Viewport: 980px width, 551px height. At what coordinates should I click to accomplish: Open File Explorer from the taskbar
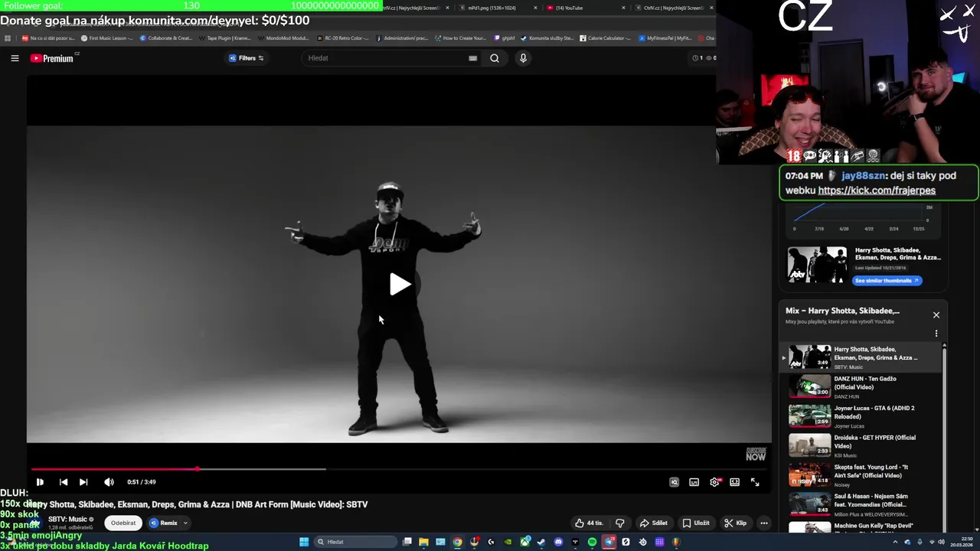click(x=423, y=542)
